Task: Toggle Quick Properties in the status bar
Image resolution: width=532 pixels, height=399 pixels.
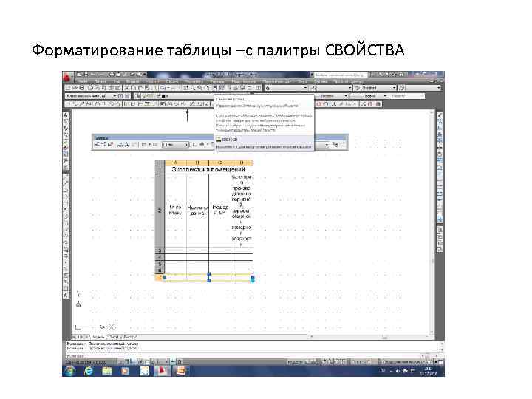Action: [x=180, y=361]
